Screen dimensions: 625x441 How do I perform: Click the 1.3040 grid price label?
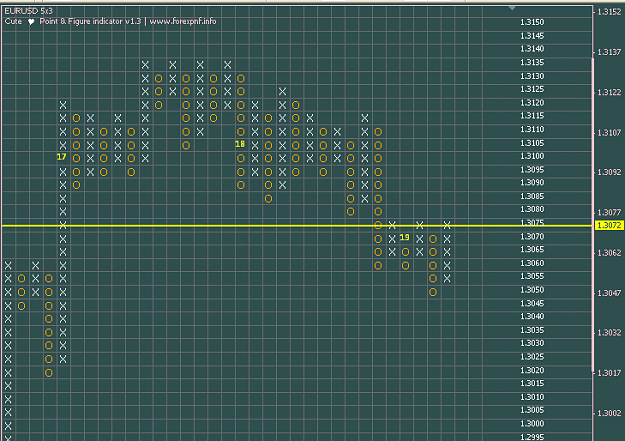[532, 317]
